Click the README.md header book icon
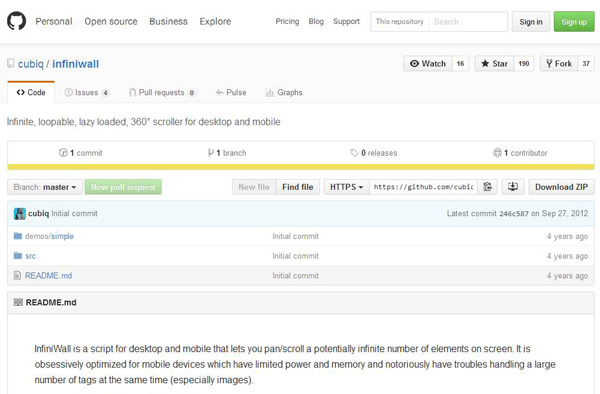Screen dimensions: 600x394 18,302
